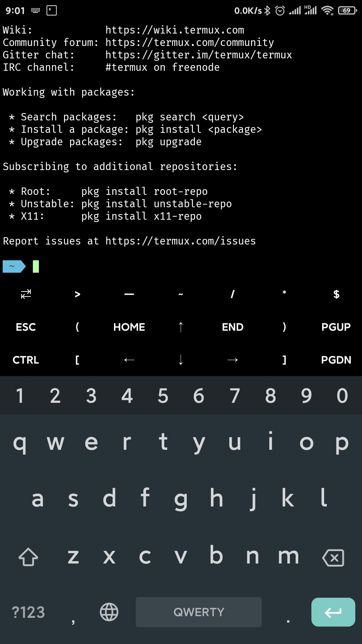Tap the dollar sign extra key

[336, 294]
